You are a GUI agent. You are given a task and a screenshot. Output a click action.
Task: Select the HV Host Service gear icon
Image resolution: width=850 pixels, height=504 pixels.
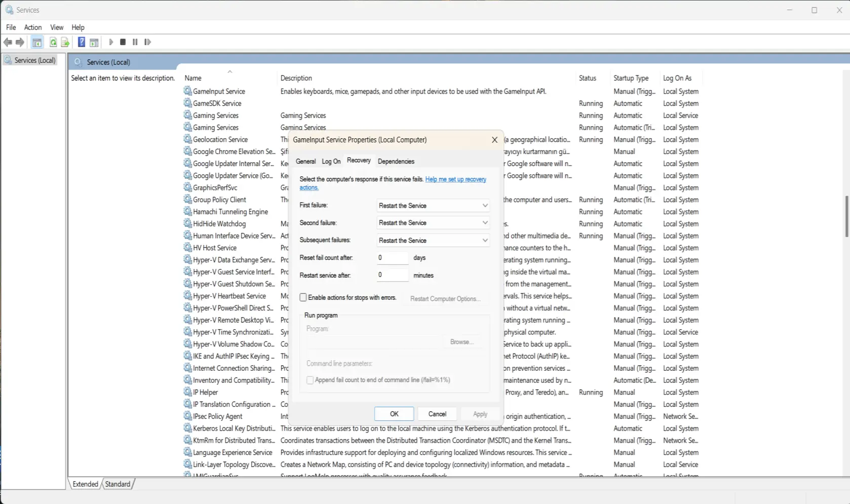(x=187, y=248)
